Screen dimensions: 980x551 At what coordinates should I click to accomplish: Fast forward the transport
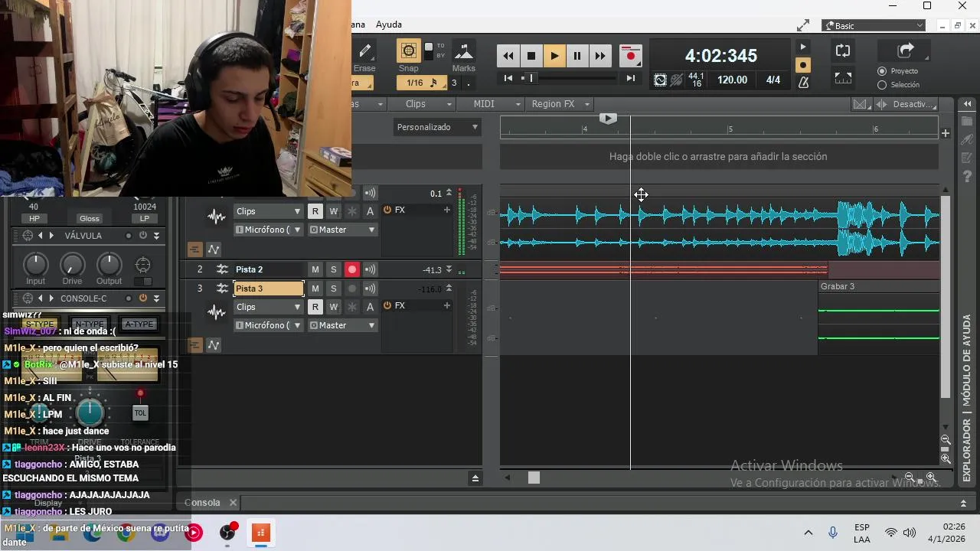click(x=600, y=56)
